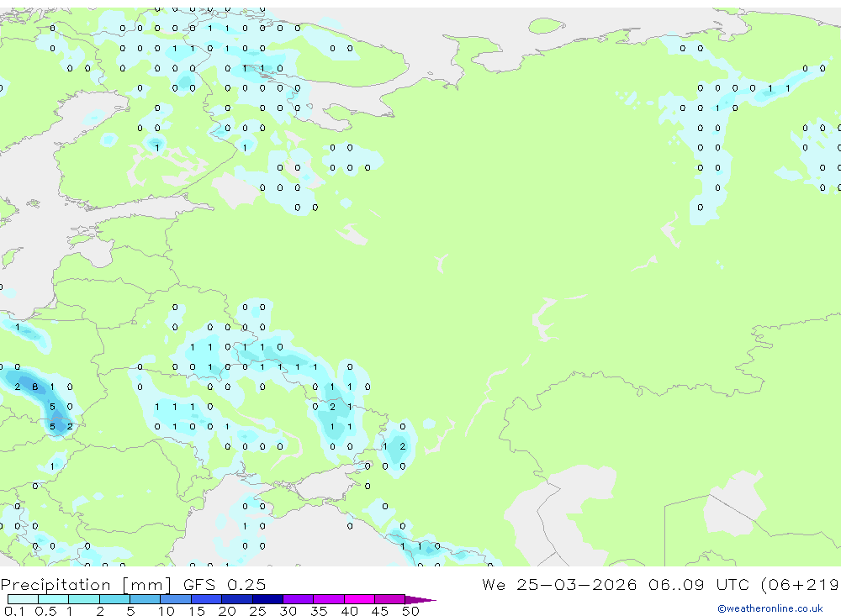Click the legend label "0.1"
Image resolution: width=841 pixels, height=616 pixels.
click(x=14, y=611)
